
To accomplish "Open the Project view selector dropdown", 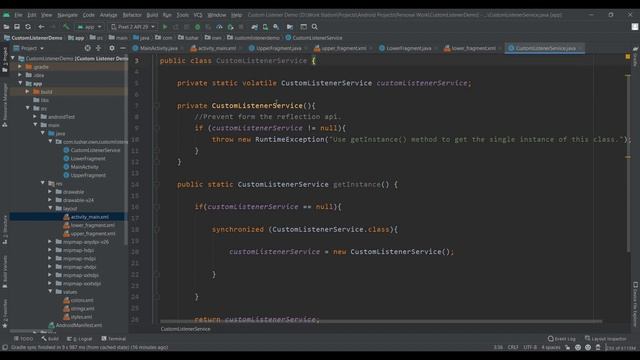I will (x=29, y=48).
